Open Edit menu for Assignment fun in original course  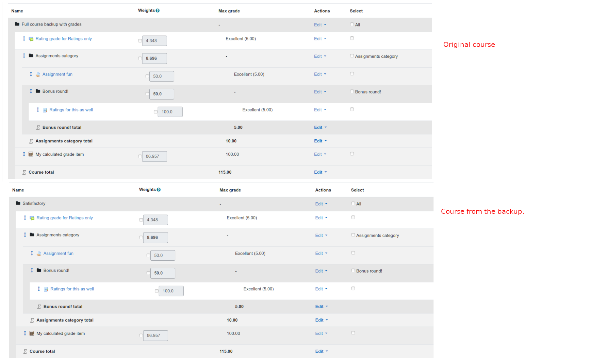click(x=320, y=74)
